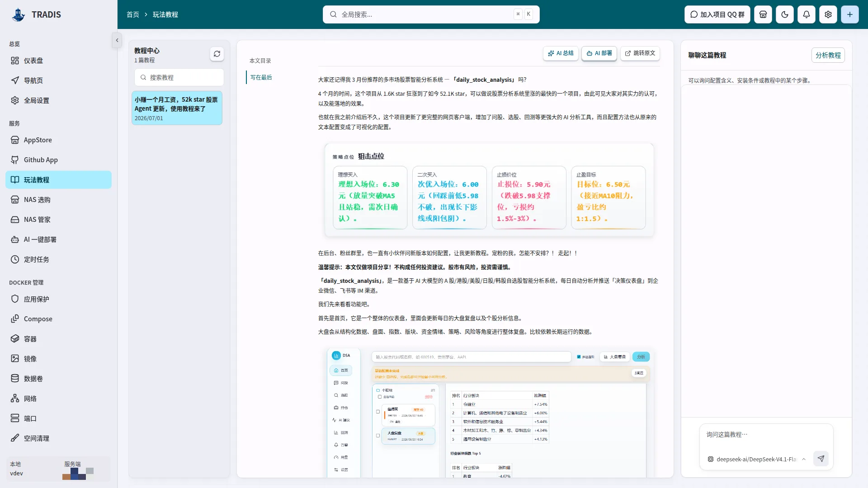Go to 首页 in breadcrumb
868x488 pixels.
click(133, 14)
